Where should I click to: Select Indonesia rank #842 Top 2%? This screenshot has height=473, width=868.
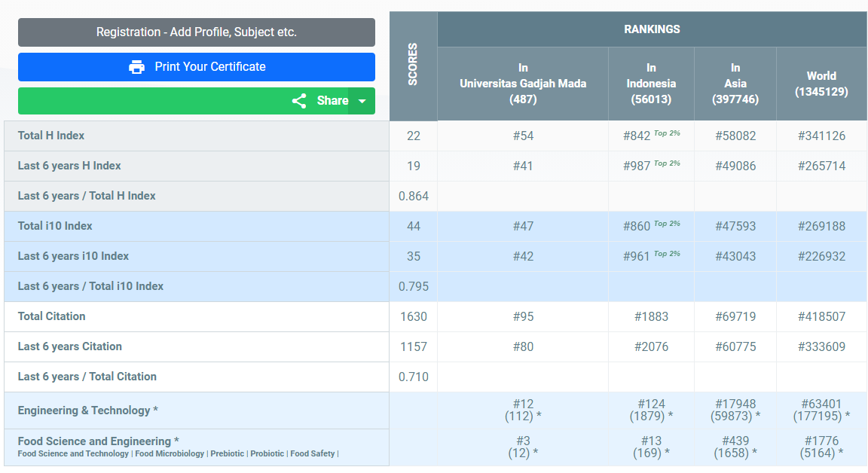click(651, 136)
